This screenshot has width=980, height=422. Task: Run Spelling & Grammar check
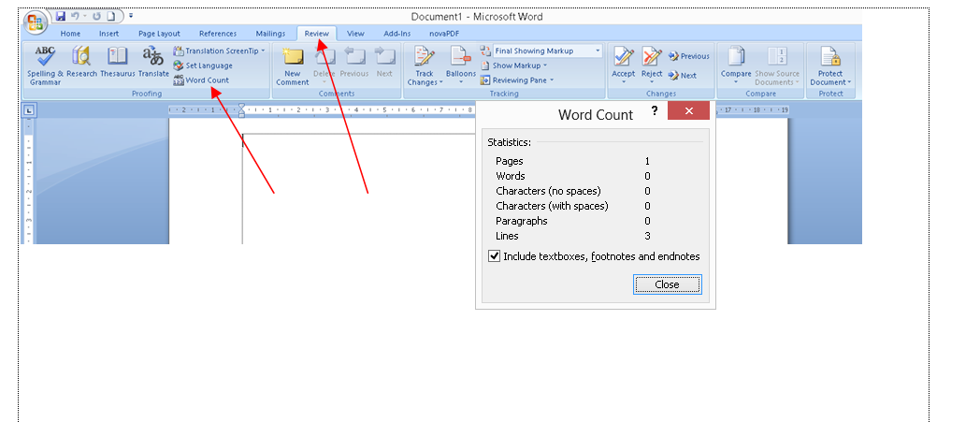[x=45, y=65]
